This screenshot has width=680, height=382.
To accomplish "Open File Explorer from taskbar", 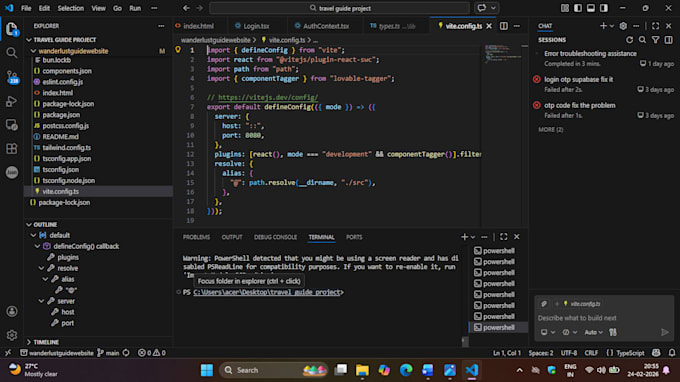I will [362, 370].
